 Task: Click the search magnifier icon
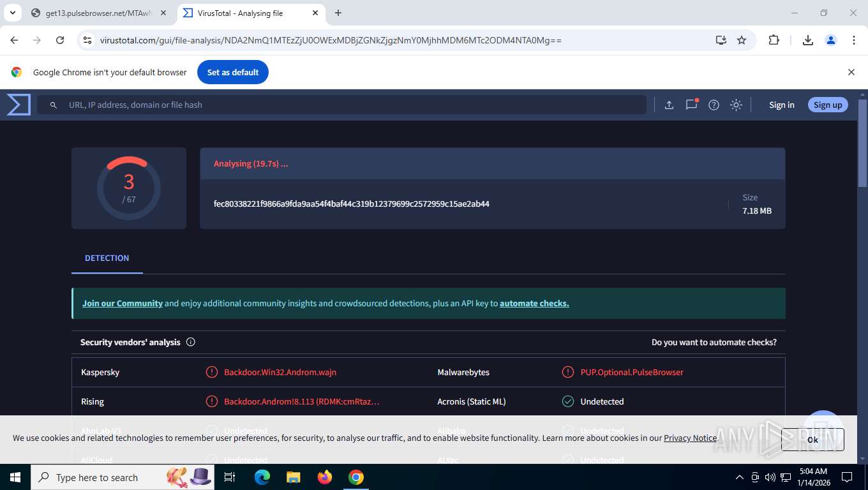pos(54,105)
